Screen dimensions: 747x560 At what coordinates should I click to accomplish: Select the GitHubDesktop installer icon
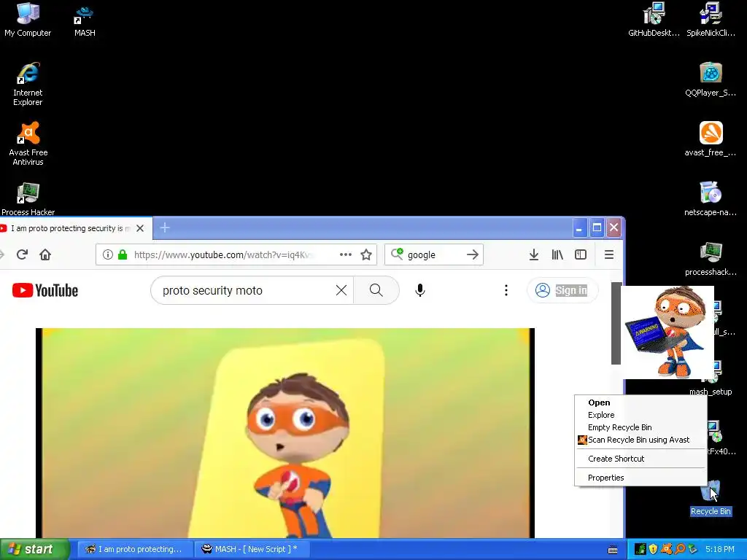tap(654, 20)
